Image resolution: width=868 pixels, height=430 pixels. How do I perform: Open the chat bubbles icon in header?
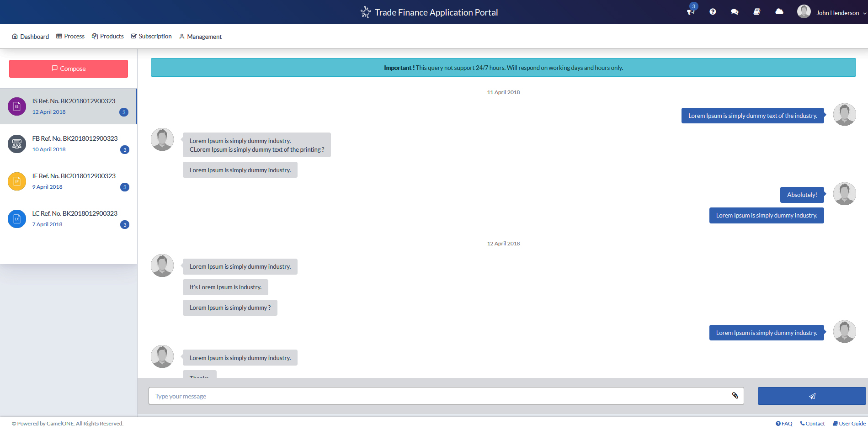tap(735, 12)
